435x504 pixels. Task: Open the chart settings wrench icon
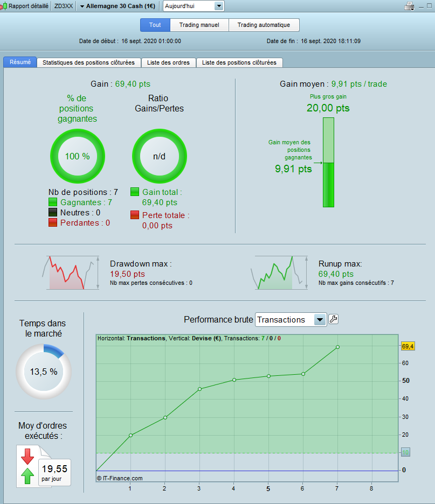point(333,319)
